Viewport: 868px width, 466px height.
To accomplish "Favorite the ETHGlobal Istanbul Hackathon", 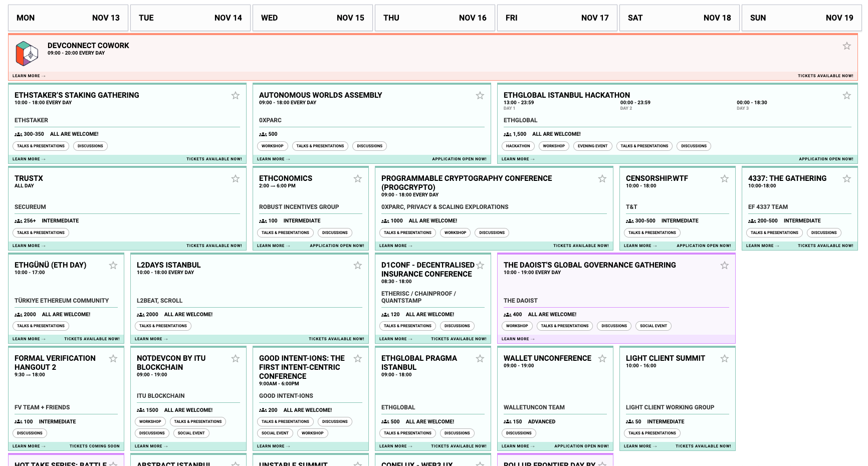I will coord(846,95).
